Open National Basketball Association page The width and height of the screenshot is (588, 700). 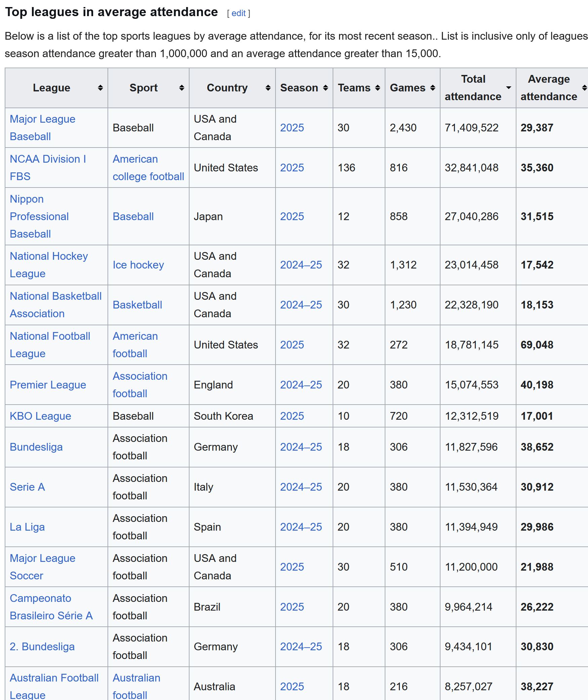55,305
